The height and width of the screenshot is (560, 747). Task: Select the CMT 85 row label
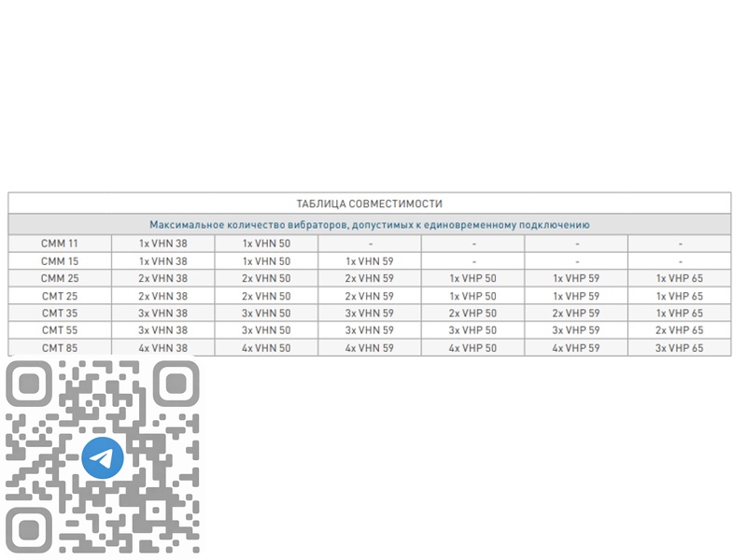(60, 348)
